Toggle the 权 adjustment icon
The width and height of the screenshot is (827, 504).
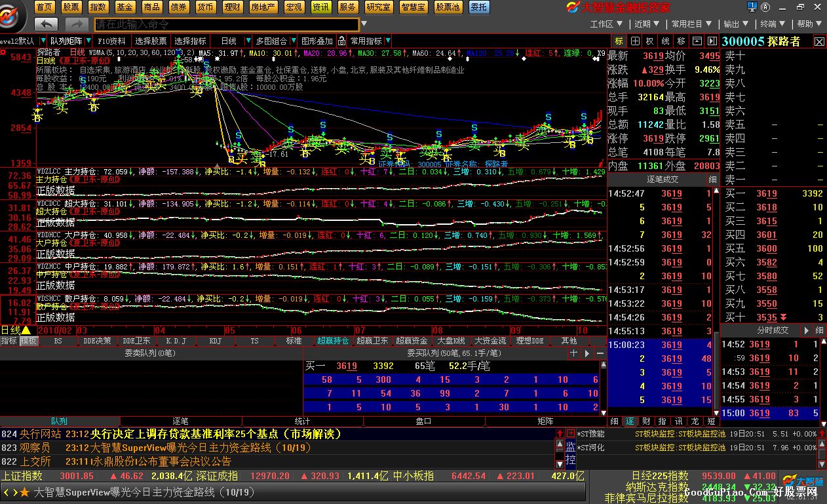650,41
